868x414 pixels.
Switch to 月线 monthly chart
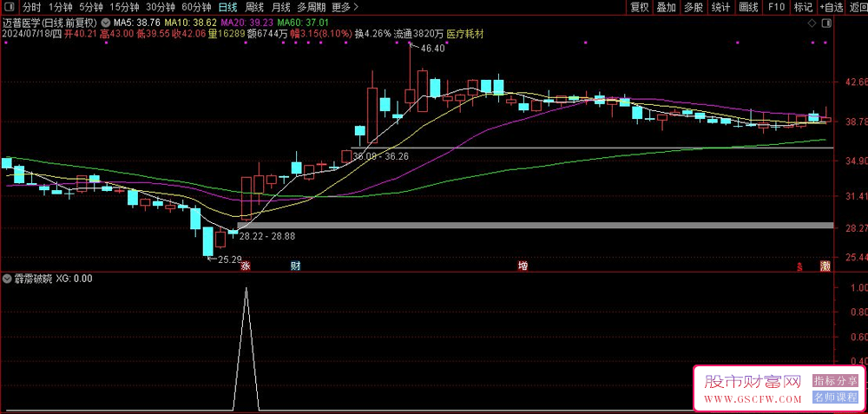[x=280, y=7]
